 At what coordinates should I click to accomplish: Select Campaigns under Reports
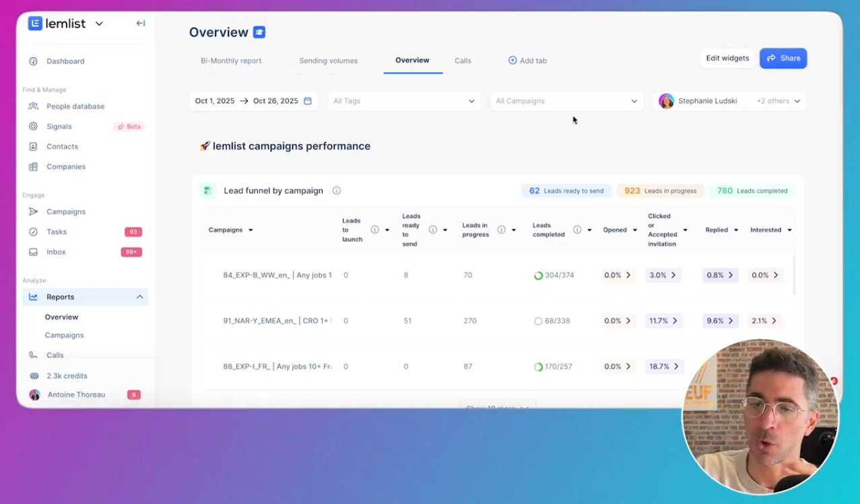click(65, 335)
